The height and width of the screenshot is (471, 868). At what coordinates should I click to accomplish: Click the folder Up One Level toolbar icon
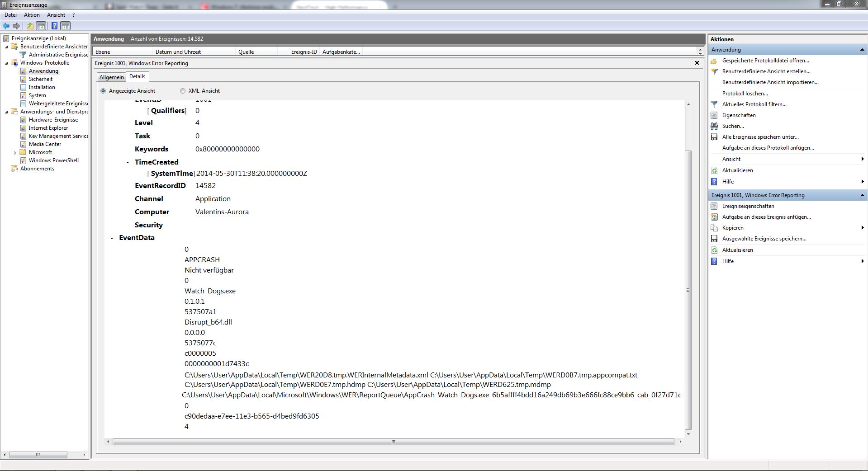pyautogui.click(x=30, y=26)
